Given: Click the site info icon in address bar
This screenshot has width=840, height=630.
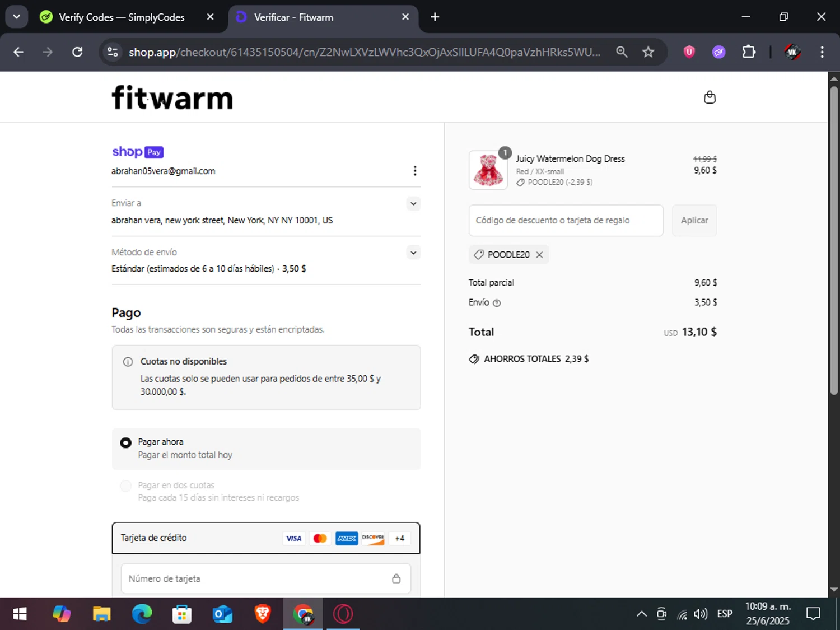Looking at the screenshot, I should [113, 52].
